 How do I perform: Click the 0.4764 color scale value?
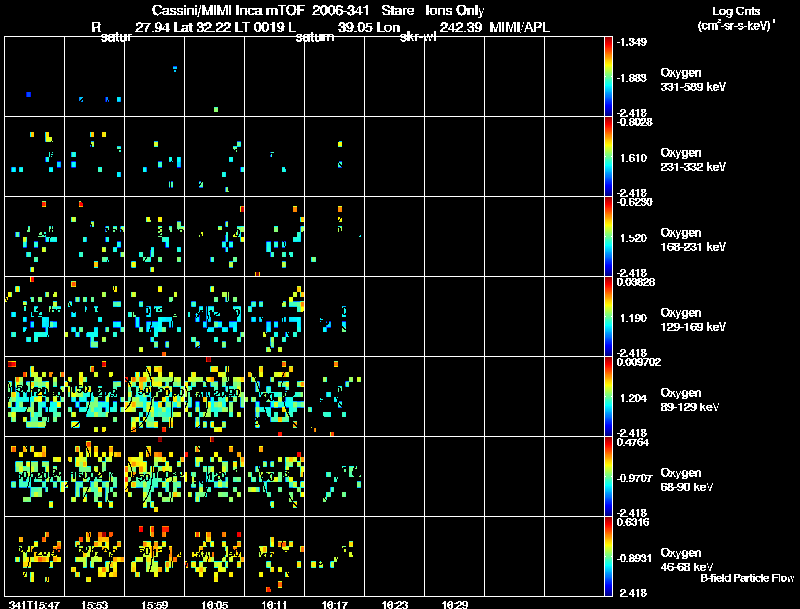pyautogui.click(x=633, y=442)
